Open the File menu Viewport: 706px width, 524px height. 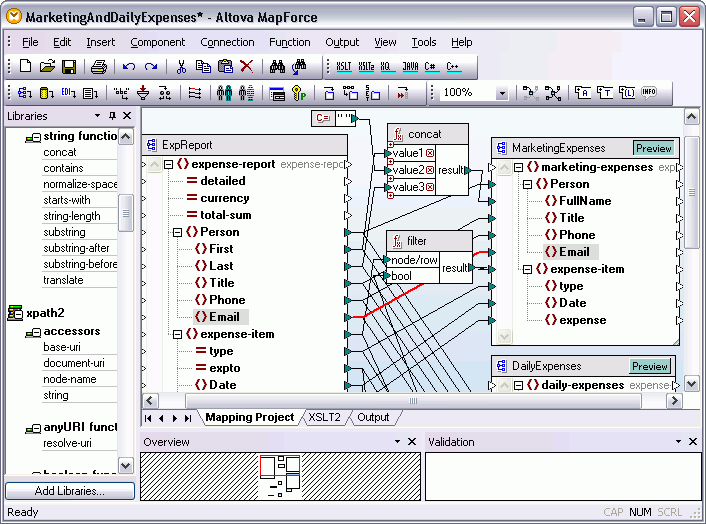(30, 42)
